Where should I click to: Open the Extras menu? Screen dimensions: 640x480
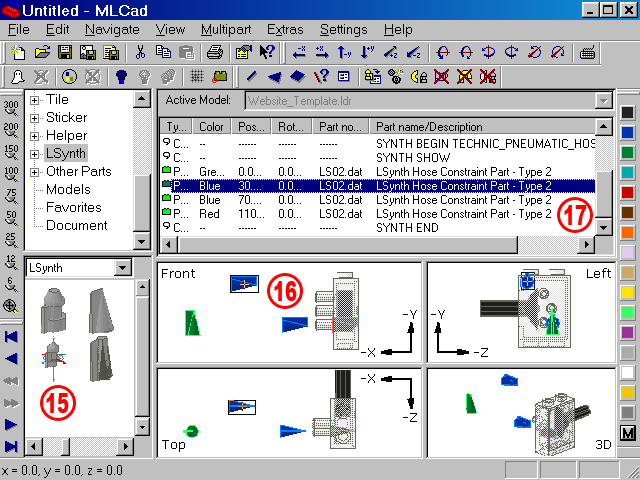285,30
